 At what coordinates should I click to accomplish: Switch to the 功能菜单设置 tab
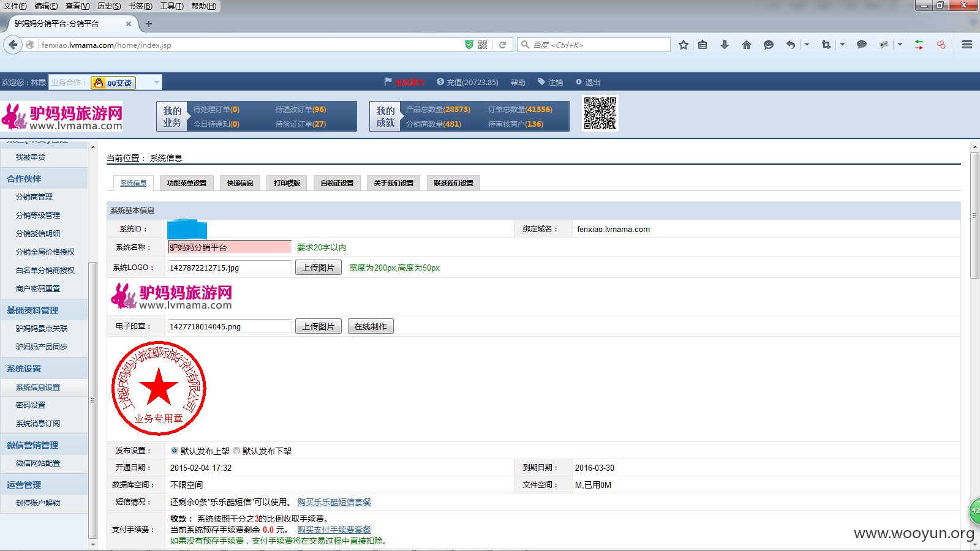pos(187,183)
